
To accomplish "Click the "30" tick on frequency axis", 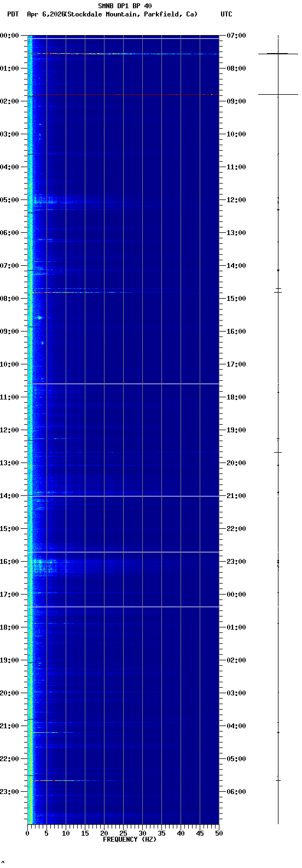I will pos(142,833).
